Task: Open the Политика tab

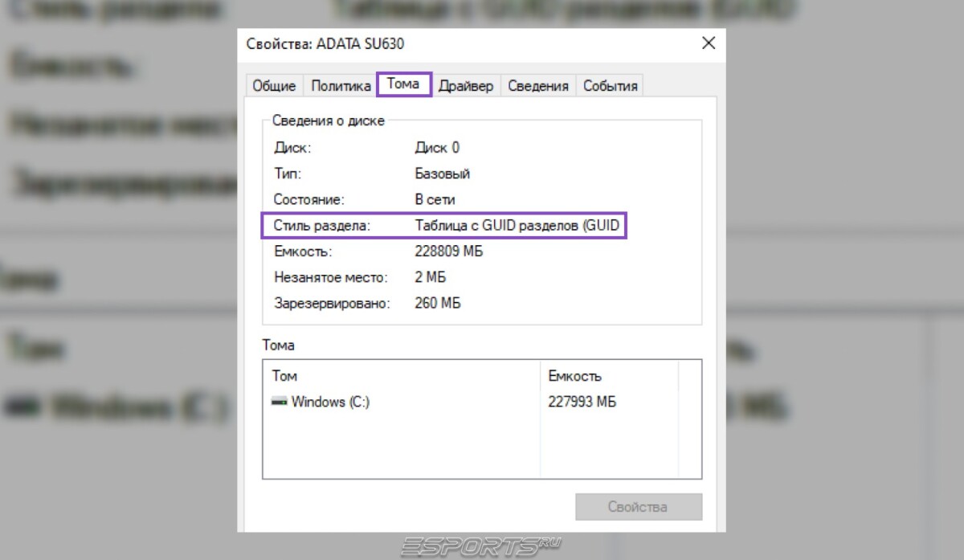Action: [x=341, y=86]
